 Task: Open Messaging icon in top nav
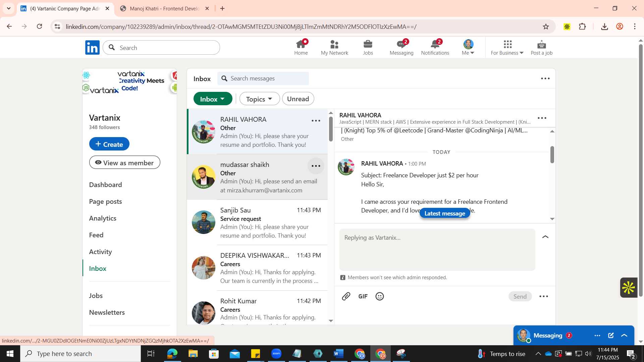(401, 47)
